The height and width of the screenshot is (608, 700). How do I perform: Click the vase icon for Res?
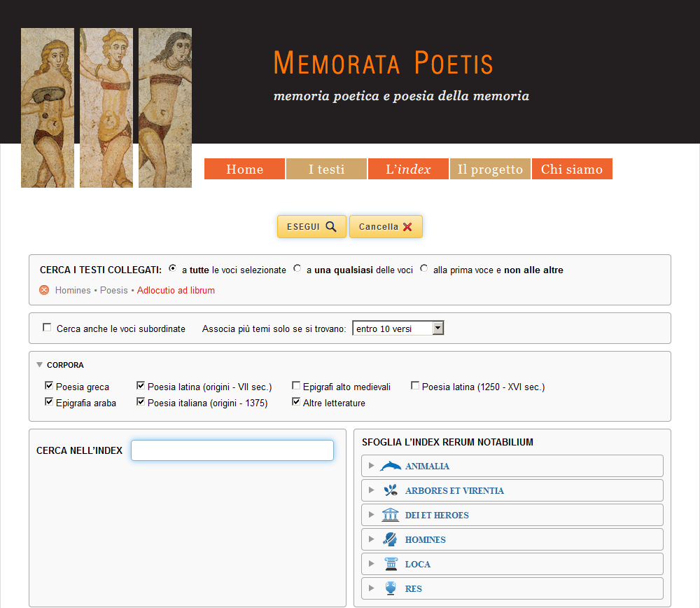[x=391, y=588]
